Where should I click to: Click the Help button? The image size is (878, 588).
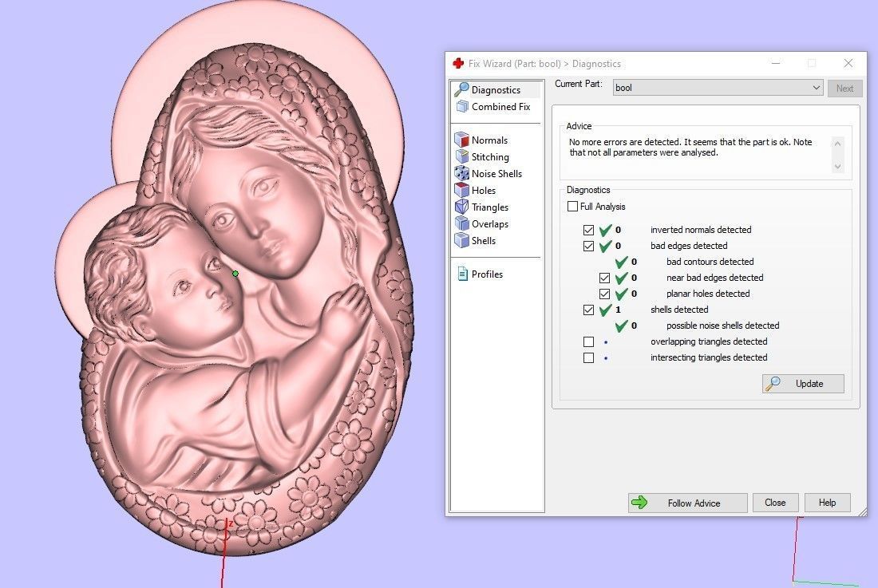pyautogui.click(x=827, y=503)
